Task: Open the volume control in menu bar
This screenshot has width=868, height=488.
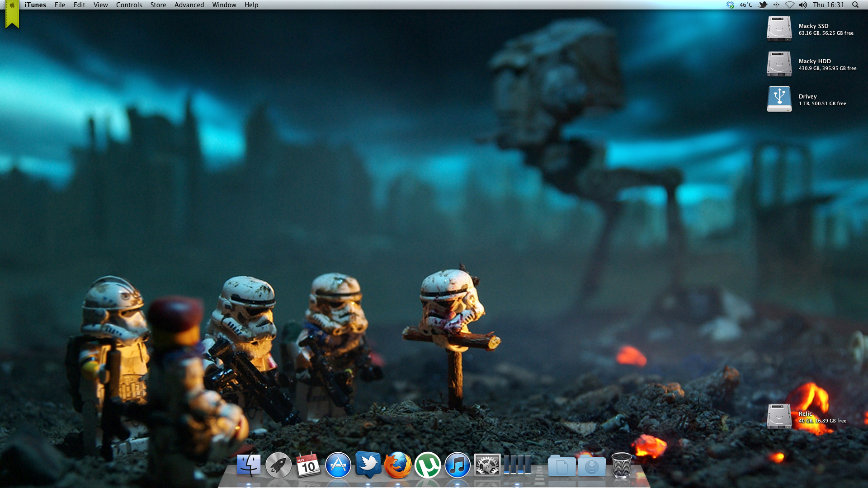Action: (803, 5)
